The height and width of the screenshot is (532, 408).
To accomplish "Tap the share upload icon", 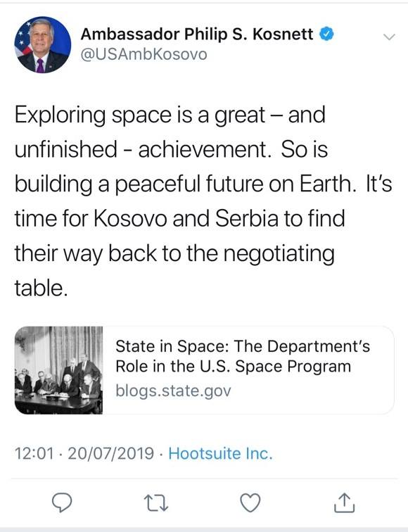I will point(344,502).
